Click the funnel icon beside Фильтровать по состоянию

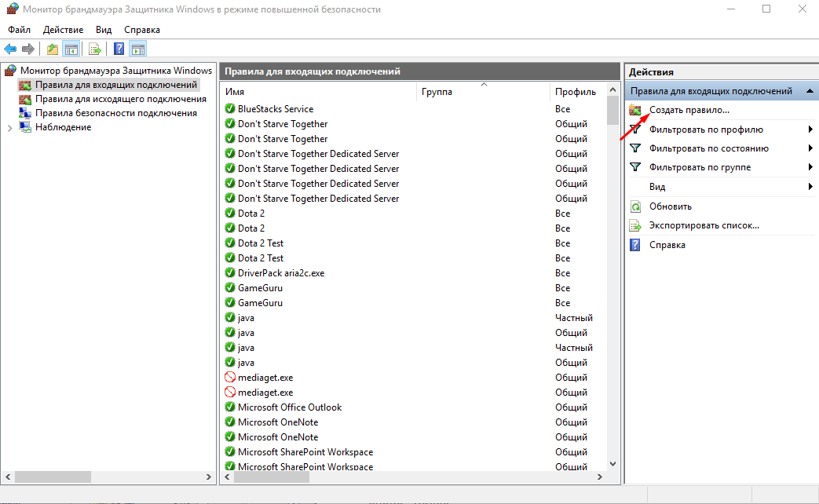coord(635,148)
